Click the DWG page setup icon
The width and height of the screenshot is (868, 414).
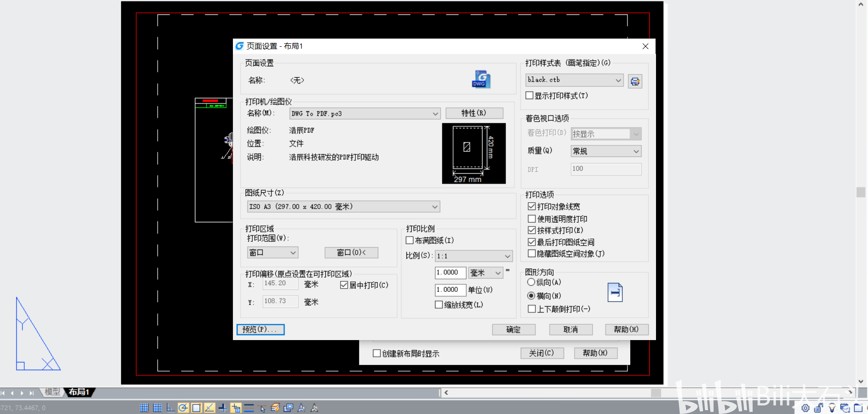click(x=481, y=79)
